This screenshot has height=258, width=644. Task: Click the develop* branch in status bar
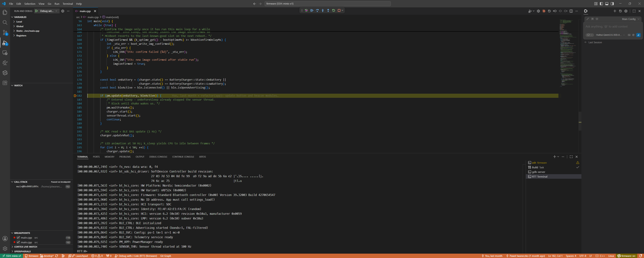click(x=47, y=256)
